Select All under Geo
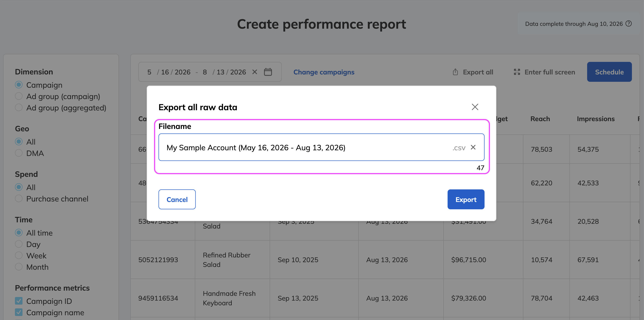This screenshot has width=644, height=320. (18, 142)
